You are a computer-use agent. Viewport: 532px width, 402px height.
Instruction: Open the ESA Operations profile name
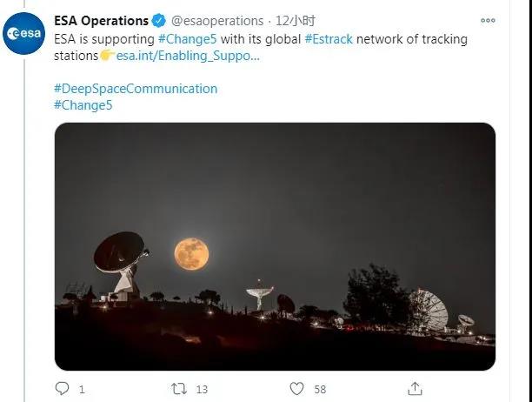click(101, 20)
